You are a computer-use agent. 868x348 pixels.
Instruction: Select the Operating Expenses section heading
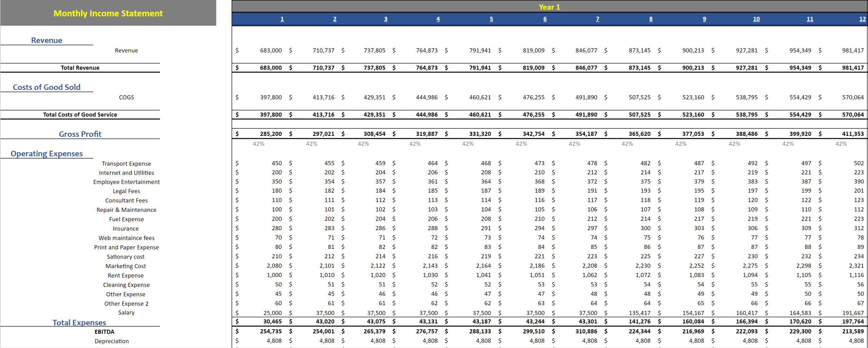46,153
